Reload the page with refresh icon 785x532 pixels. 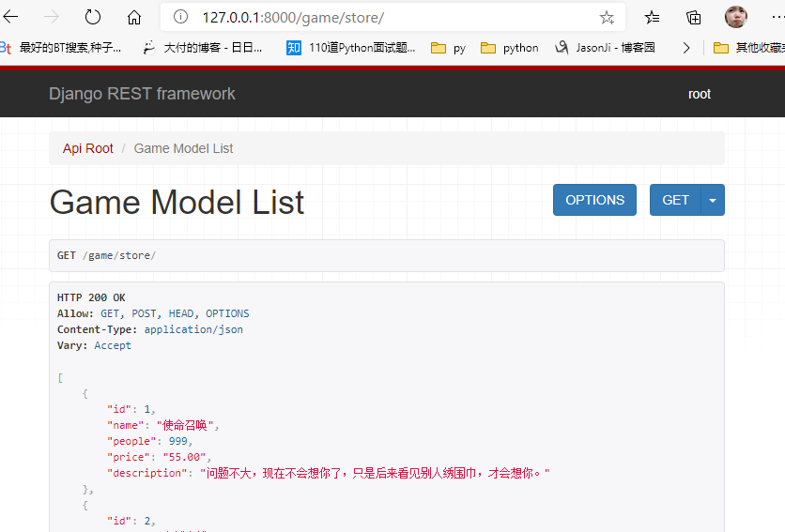point(93,17)
